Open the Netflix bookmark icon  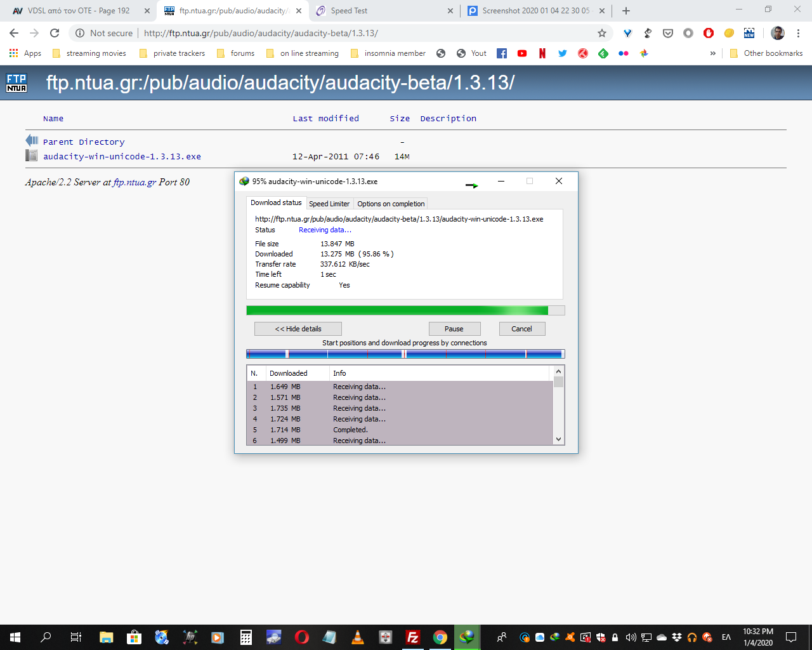tap(542, 53)
